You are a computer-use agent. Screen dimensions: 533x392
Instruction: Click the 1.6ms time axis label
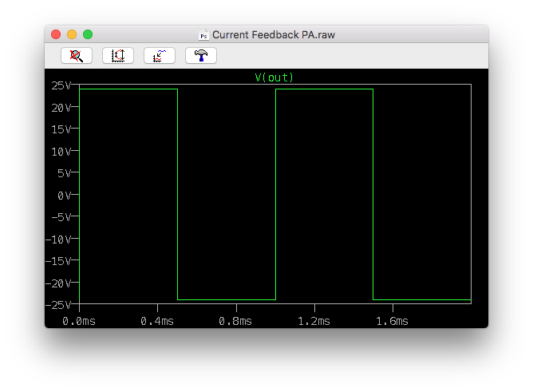pyautogui.click(x=392, y=321)
